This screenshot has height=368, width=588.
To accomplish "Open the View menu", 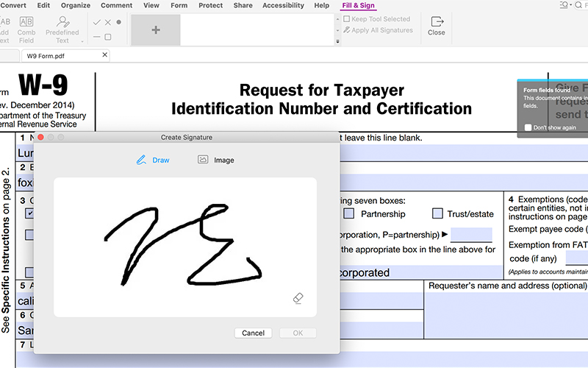I will pos(151,5).
